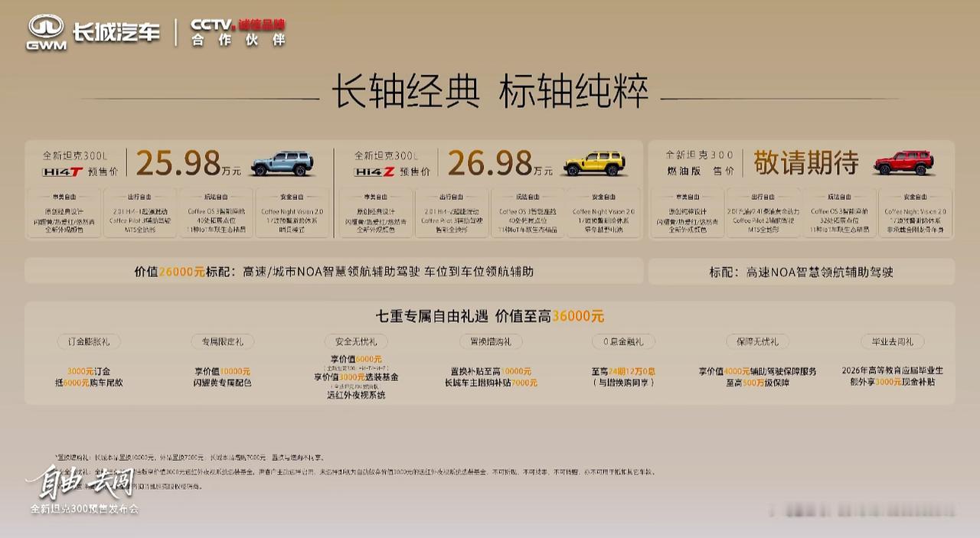Image resolution: width=980 pixels, height=538 pixels.
Task: Click the 保障无忧礼 pill label
Action: 757,342
